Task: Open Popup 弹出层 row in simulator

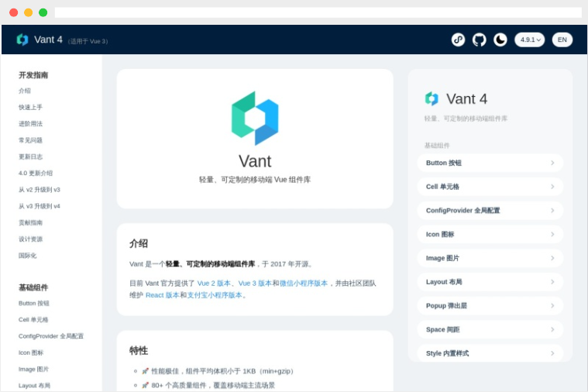Action: coord(490,306)
